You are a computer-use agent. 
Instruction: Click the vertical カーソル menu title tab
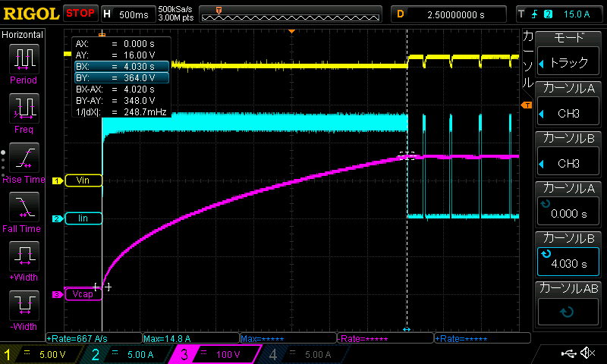pyautogui.click(x=528, y=59)
